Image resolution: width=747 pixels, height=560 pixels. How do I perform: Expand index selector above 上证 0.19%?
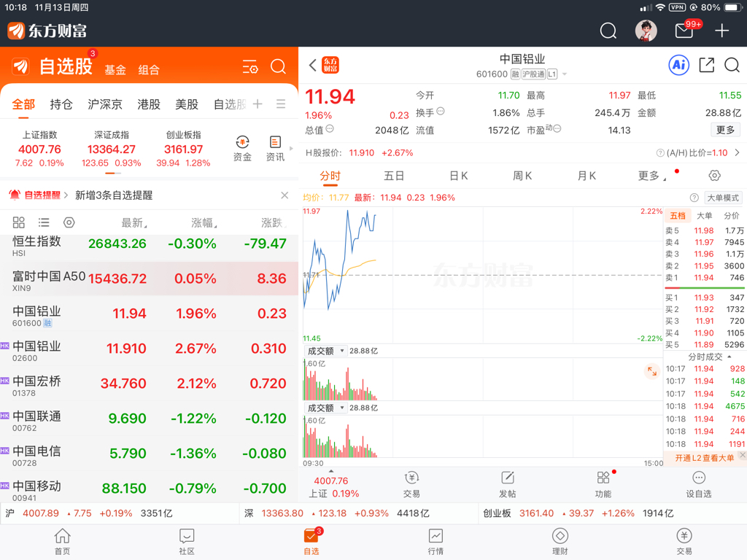331,471
